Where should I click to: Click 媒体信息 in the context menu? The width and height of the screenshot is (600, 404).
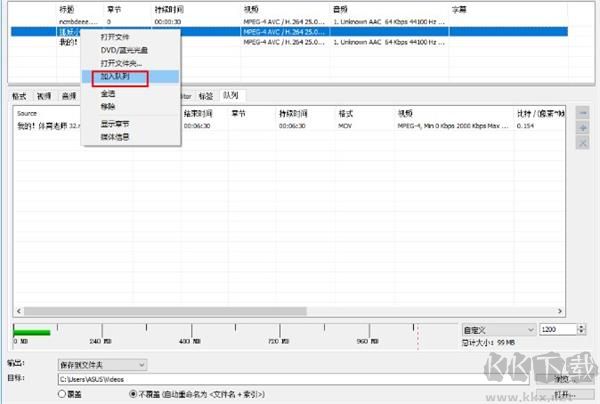click(x=114, y=135)
